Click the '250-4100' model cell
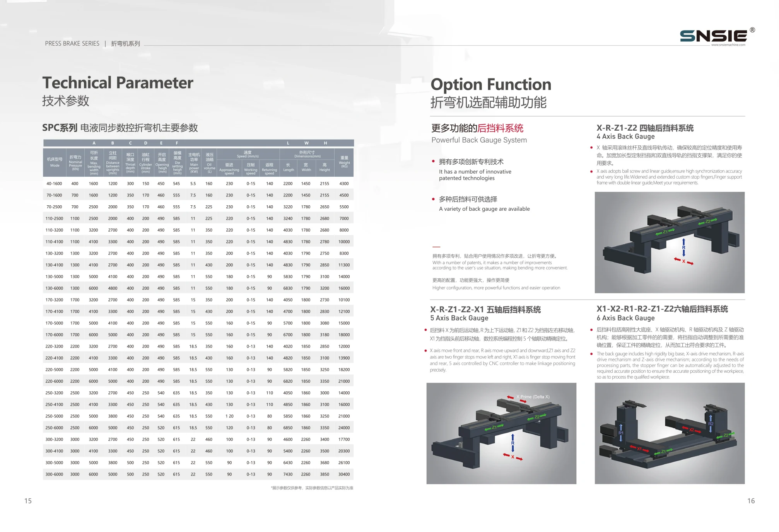Viewport: 779px width, 532px height. coord(54,404)
